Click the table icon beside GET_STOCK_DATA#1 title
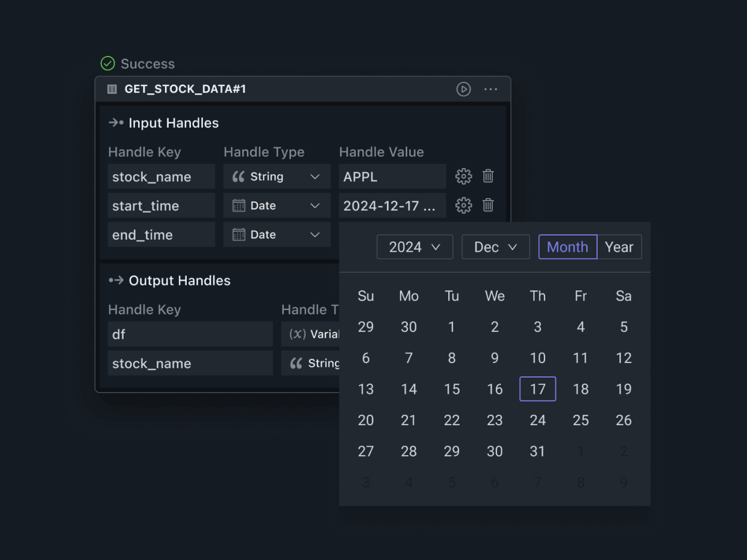Image resolution: width=747 pixels, height=560 pixels. tap(112, 89)
